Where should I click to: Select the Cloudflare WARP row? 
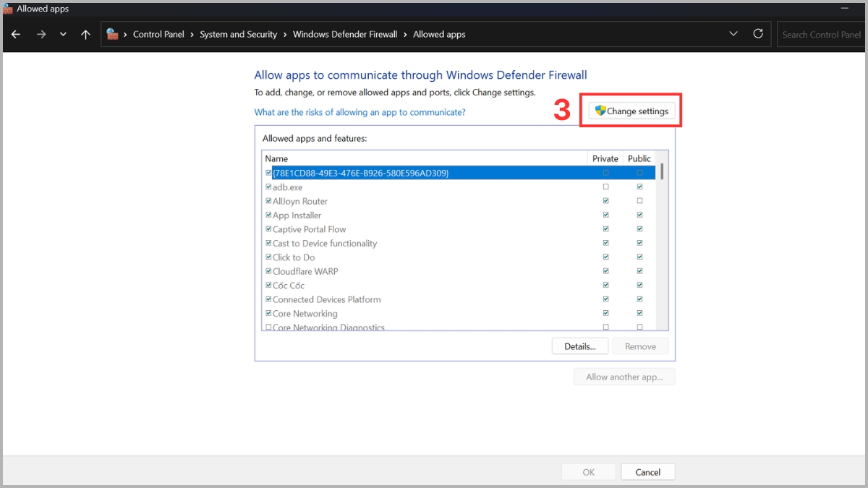tap(459, 271)
